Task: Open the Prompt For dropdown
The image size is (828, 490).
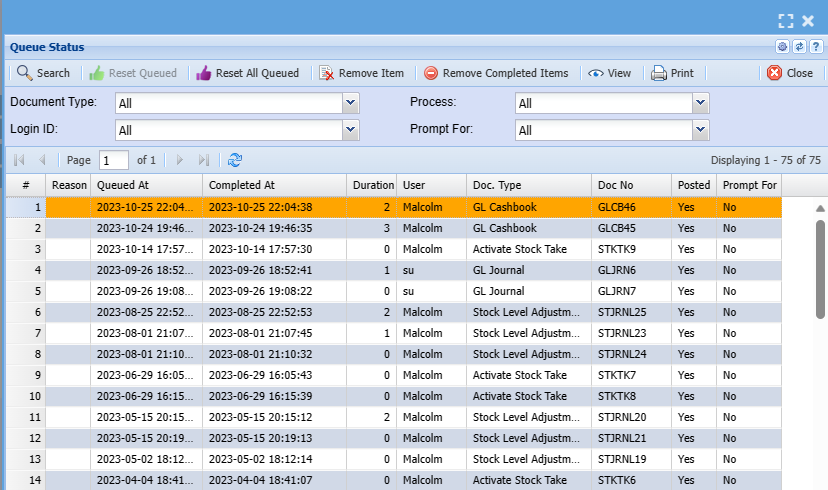Action: pyautogui.click(x=701, y=129)
